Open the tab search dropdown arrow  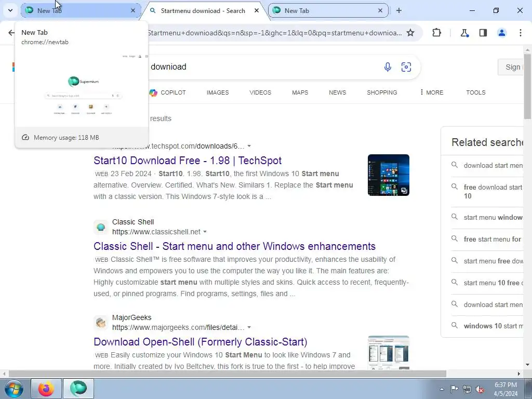[10, 10]
